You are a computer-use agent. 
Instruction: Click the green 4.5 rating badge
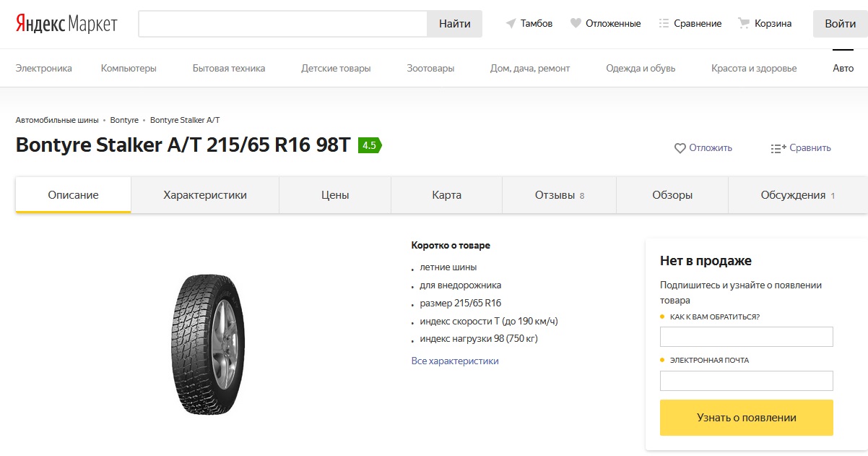click(369, 145)
